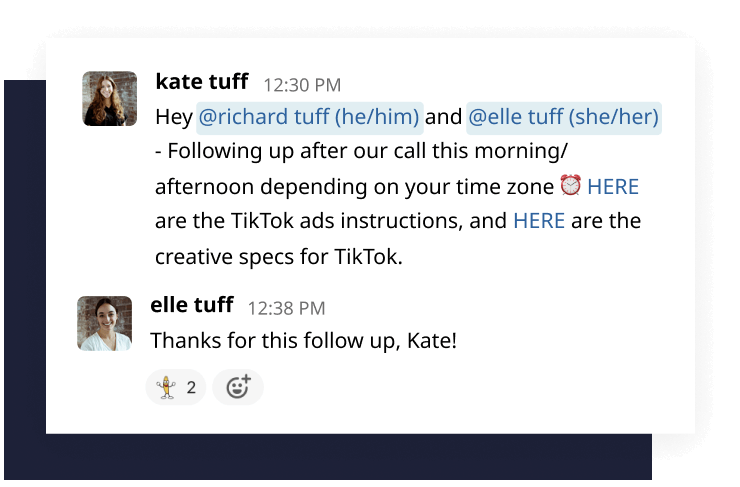Screen dimensions: 740x487
Task: Click the add reaction smiley icon
Action: pos(238,387)
